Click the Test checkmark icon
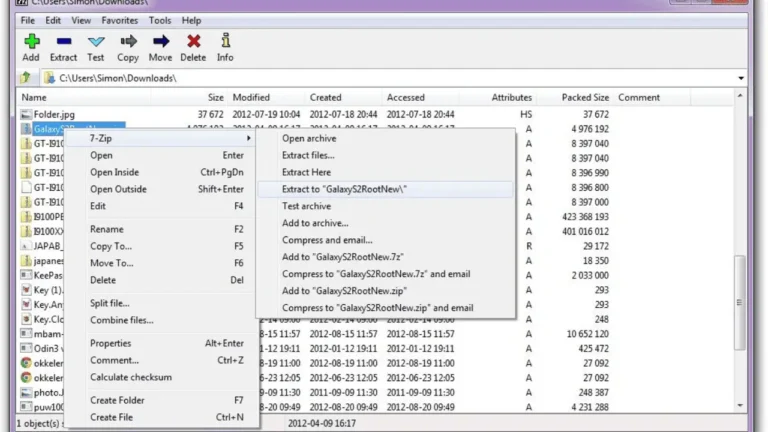 click(96, 42)
